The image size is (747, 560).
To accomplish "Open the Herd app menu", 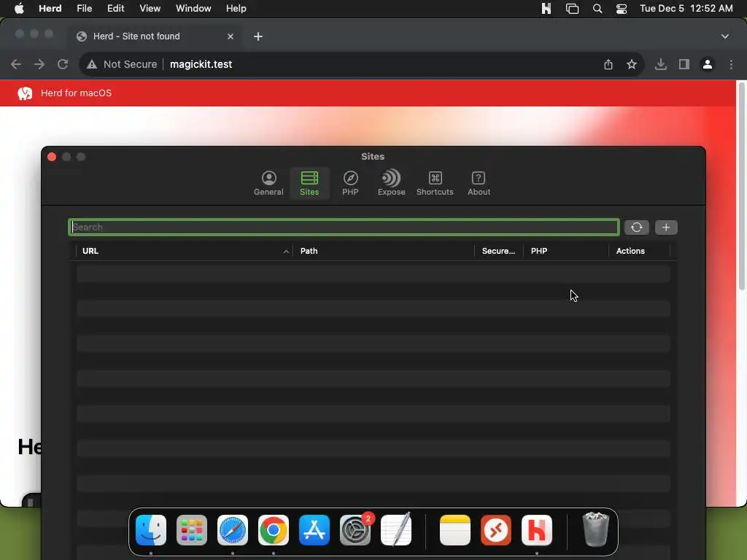I will 50,9.
